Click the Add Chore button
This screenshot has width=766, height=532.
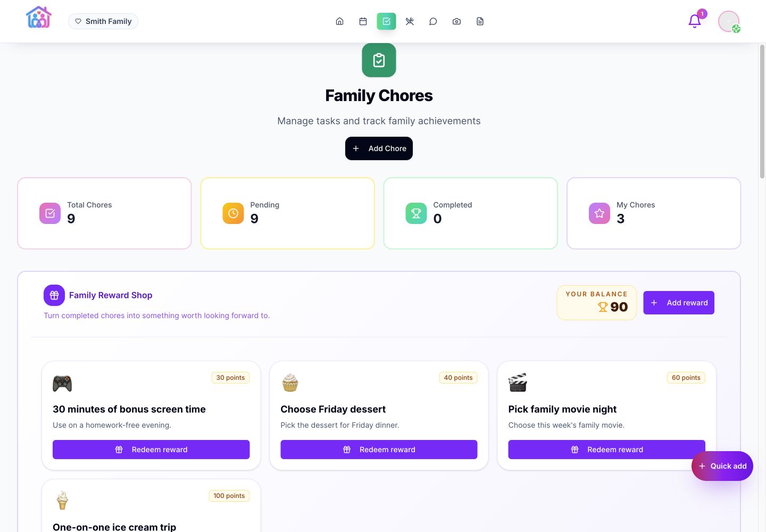click(x=379, y=148)
